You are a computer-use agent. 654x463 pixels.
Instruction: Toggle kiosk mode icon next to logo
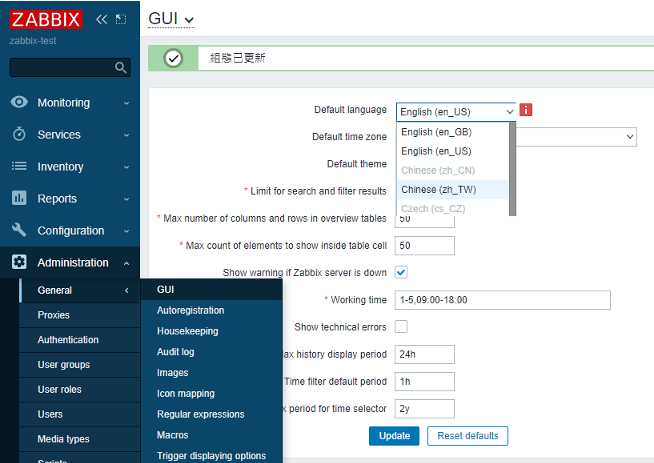click(121, 19)
